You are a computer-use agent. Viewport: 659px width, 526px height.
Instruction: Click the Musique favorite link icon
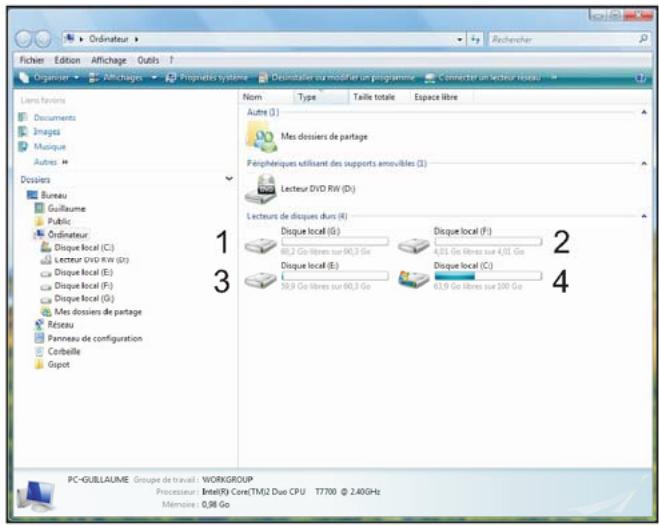click(24, 146)
